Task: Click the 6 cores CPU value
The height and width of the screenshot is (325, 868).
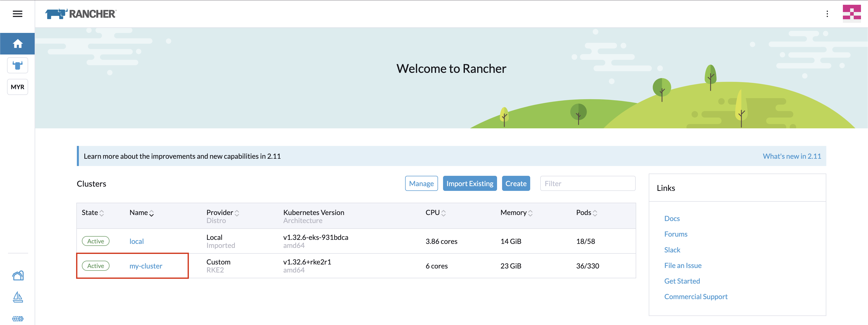Action: point(436,266)
